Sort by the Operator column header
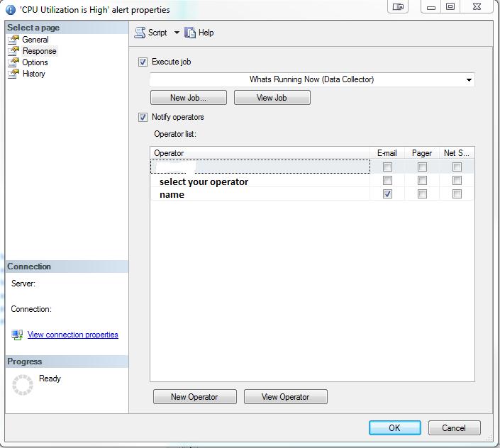 pyautogui.click(x=260, y=153)
